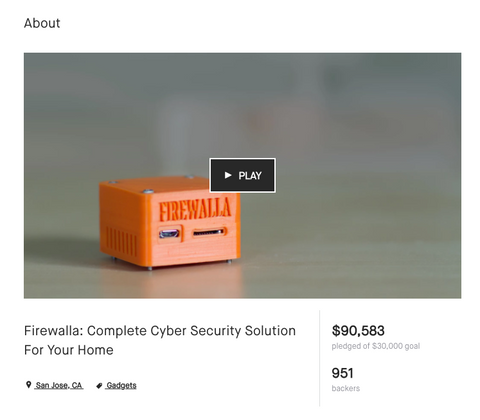Image resolution: width=480 pixels, height=420 pixels.
Task: Click the SD card slot on the box
Action: [x=209, y=232]
